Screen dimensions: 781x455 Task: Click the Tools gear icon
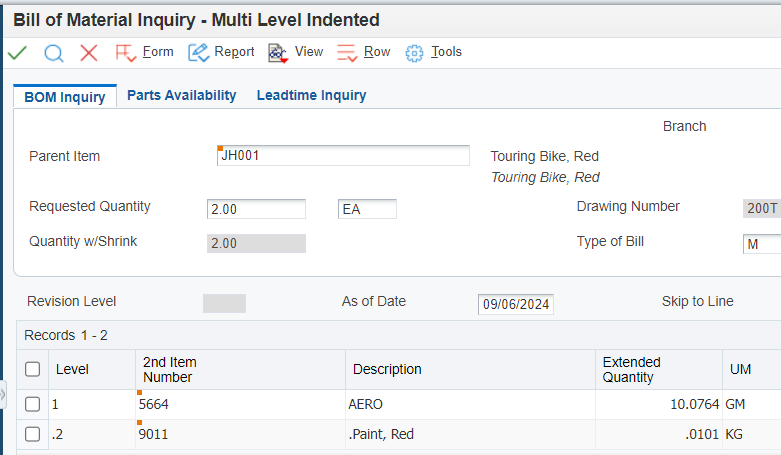coord(414,53)
